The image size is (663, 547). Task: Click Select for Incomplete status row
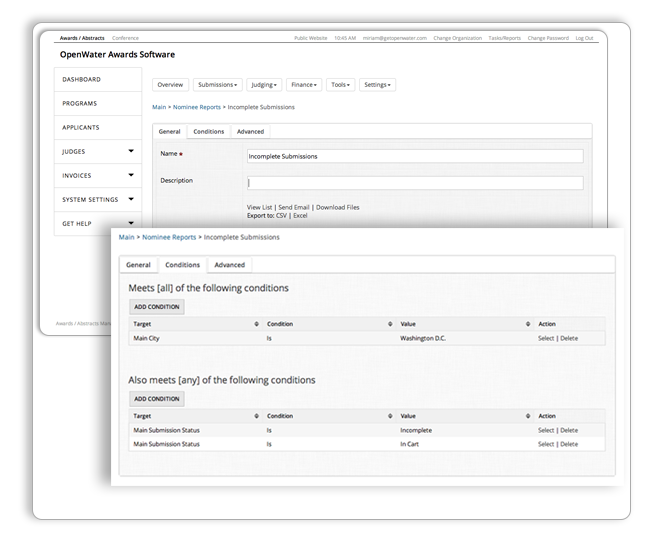click(546, 430)
